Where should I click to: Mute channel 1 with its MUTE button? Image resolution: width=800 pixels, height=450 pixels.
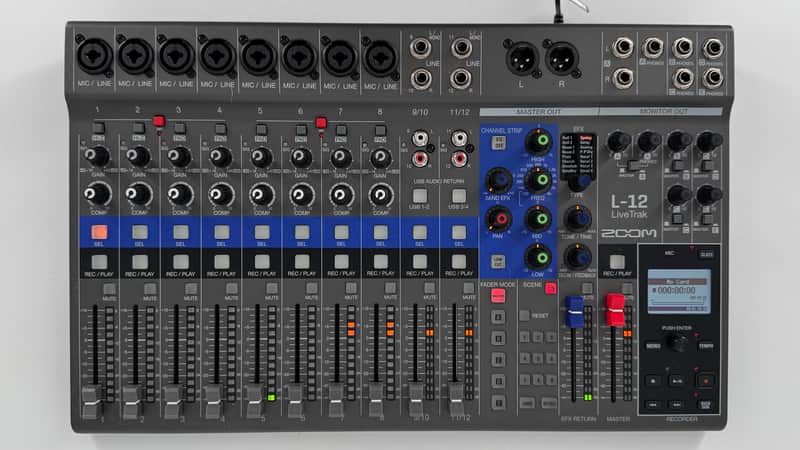pyautogui.click(x=109, y=289)
